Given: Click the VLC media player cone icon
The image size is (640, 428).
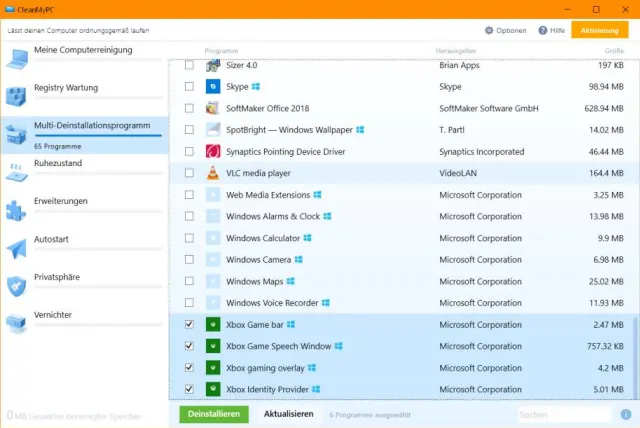Looking at the screenshot, I should coord(213,173).
